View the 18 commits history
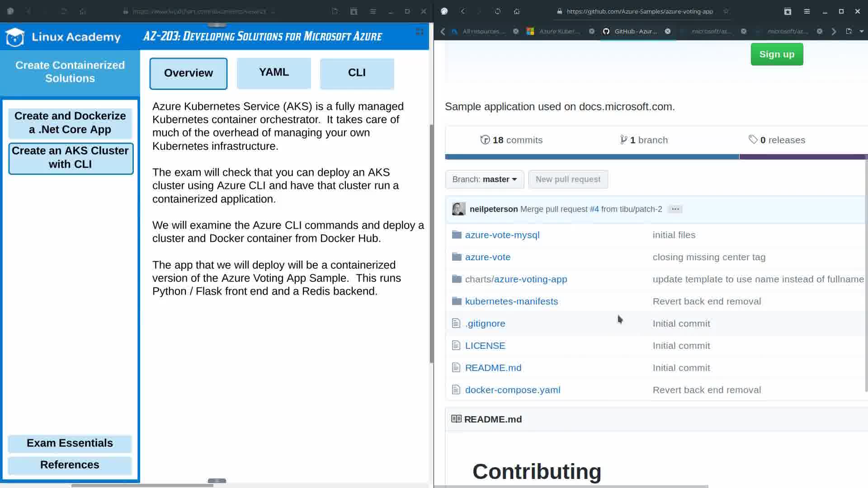868x488 pixels. click(511, 140)
